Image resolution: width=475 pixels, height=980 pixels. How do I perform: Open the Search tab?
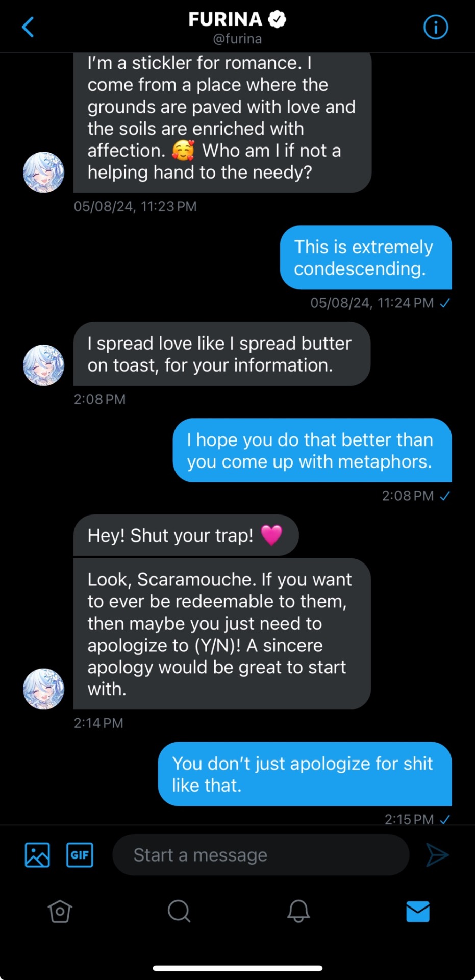pyautogui.click(x=179, y=911)
